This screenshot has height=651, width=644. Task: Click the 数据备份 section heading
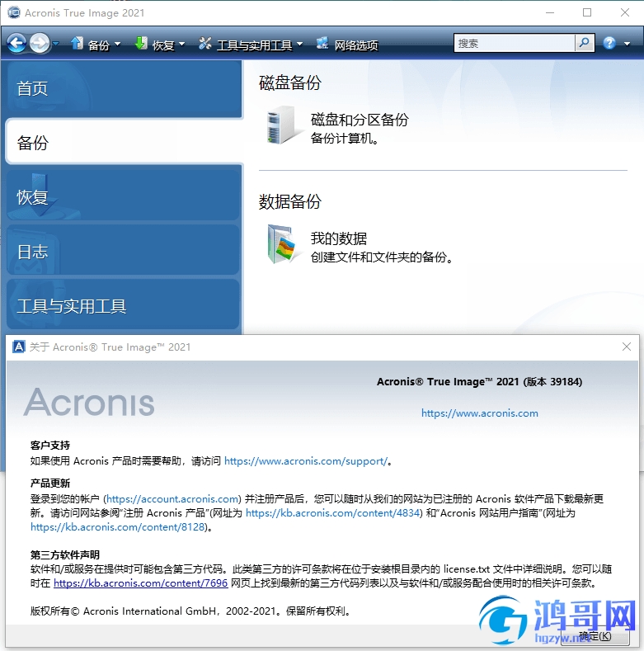coord(290,201)
